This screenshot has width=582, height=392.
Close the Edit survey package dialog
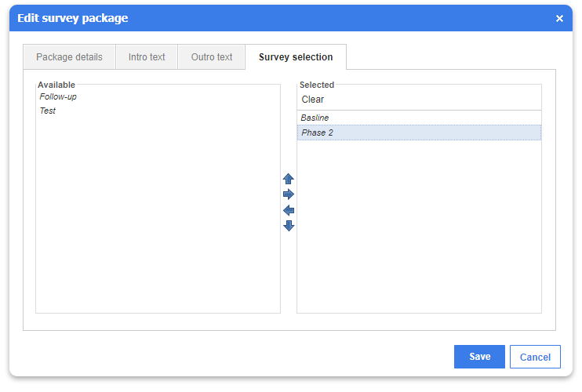(559, 19)
